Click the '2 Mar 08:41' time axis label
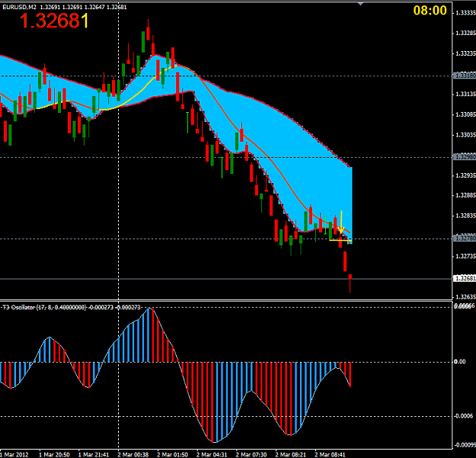Image resolution: width=476 pixels, height=458 pixels. pyautogui.click(x=331, y=455)
